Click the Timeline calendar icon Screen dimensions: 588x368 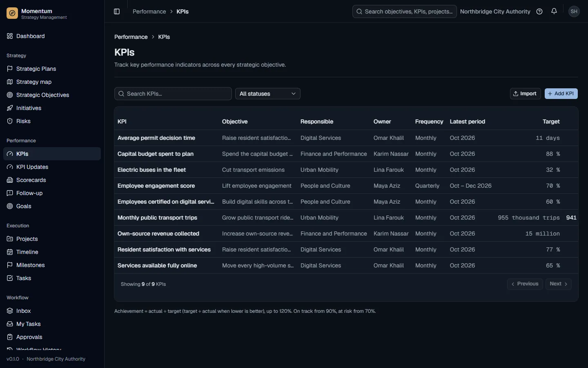click(x=10, y=252)
